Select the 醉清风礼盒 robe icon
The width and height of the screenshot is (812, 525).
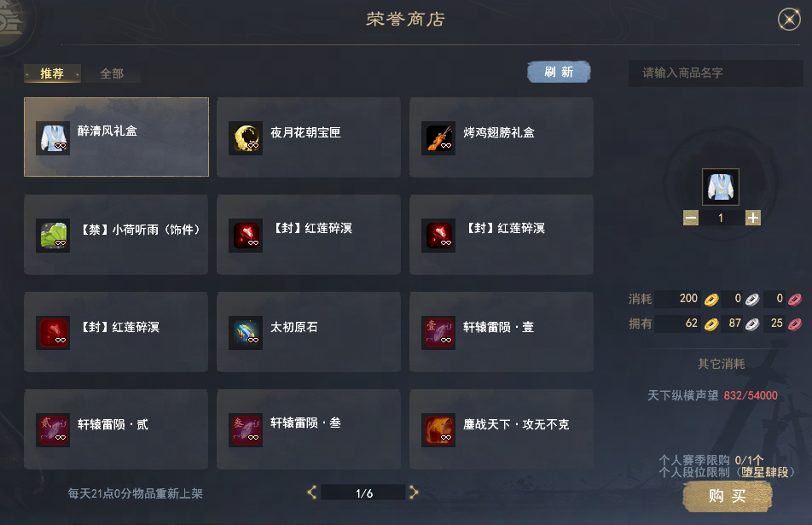click(x=53, y=138)
